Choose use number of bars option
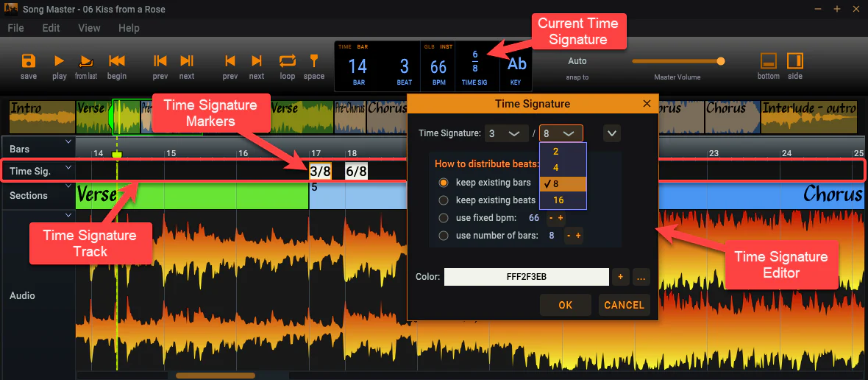The width and height of the screenshot is (868, 380). 444,236
